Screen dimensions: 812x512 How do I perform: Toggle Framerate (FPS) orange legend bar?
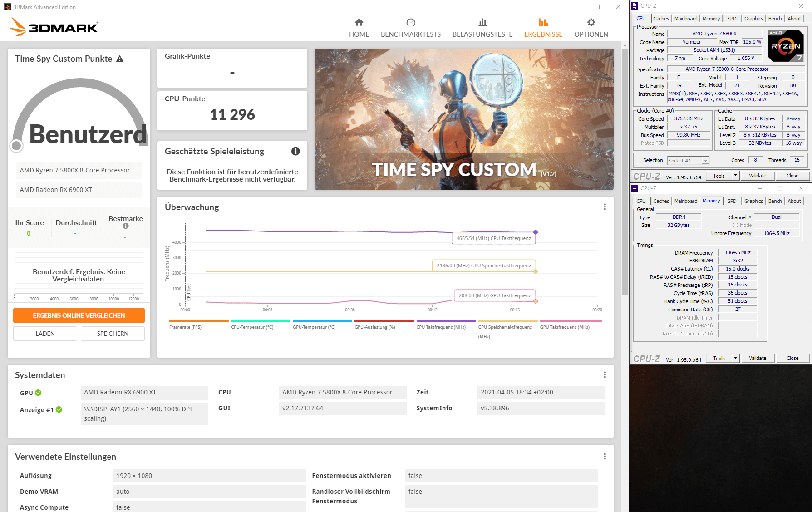pyautogui.click(x=199, y=321)
